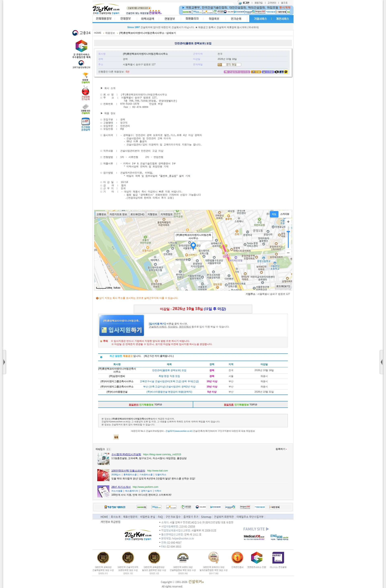Share the posting on Facebook

[281, 72]
